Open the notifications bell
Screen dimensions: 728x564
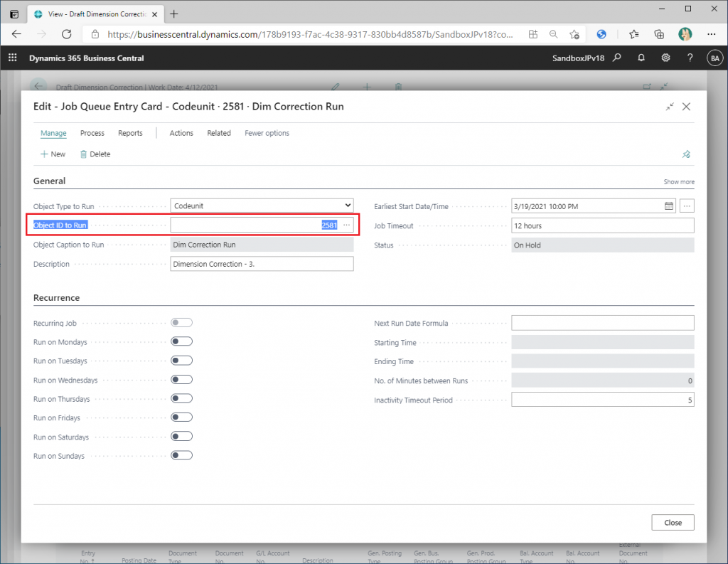click(641, 58)
